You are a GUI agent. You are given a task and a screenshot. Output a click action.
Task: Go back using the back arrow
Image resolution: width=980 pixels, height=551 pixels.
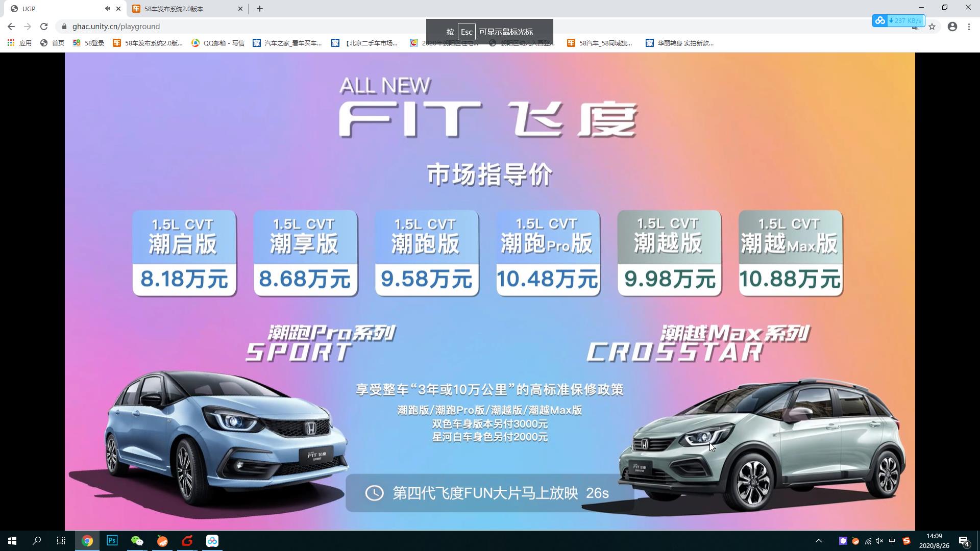tap(11, 27)
